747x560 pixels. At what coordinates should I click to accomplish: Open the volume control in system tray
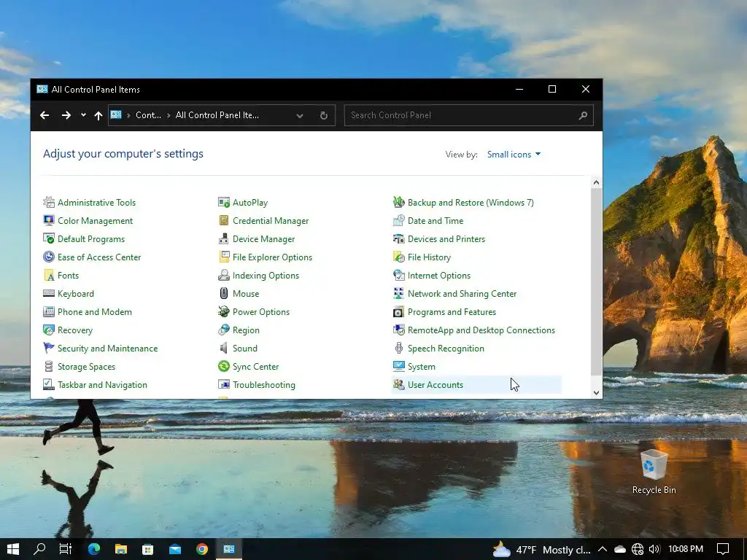tap(654, 549)
